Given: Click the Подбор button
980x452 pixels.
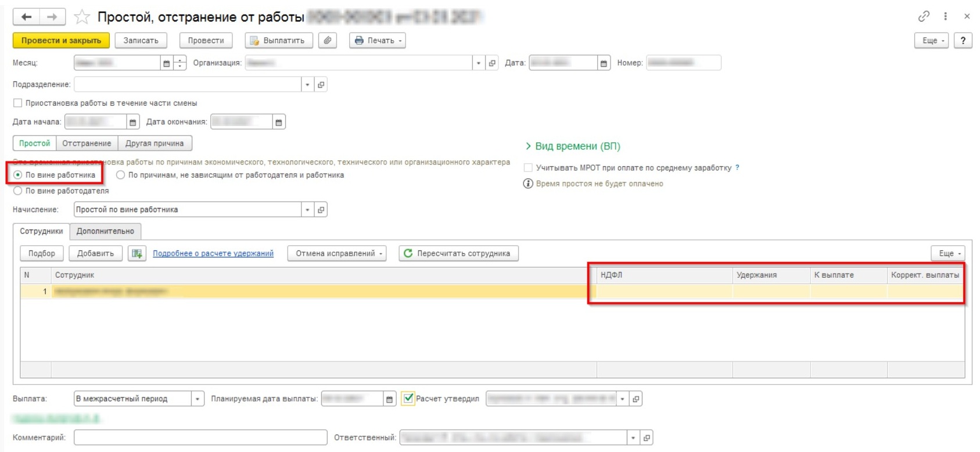Looking at the screenshot, I should point(42,253).
